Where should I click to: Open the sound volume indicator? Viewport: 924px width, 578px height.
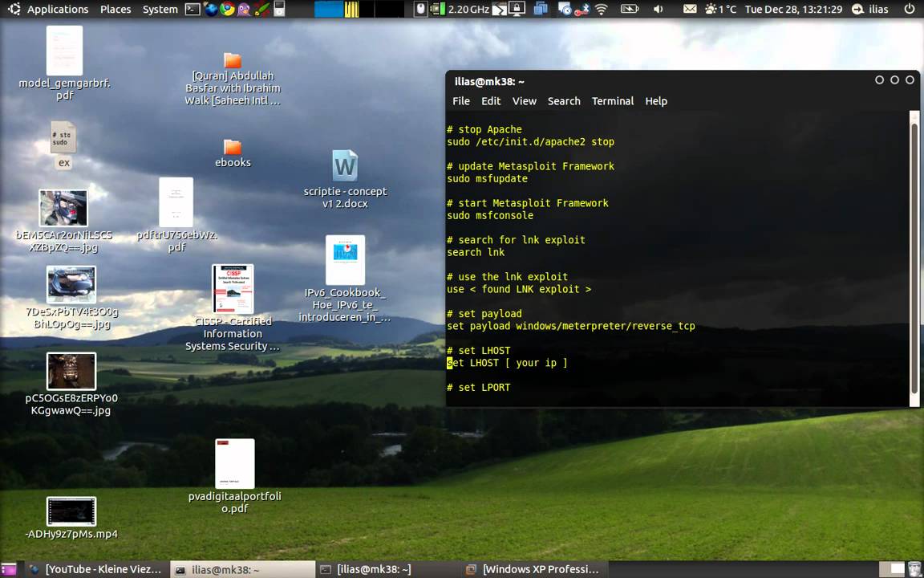[x=659, y=9]
